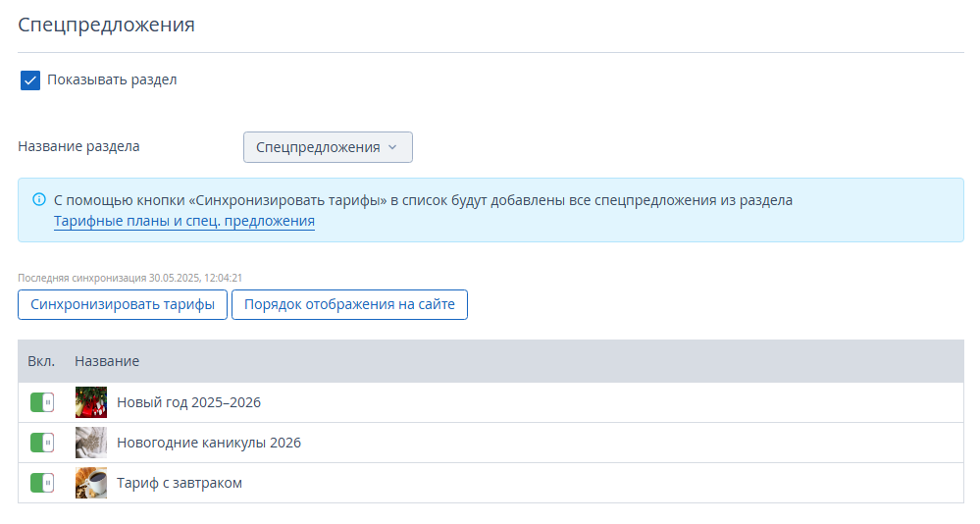This screenshot has width=980, height=524.
Task: Click the info circle icon in the notice
Action: pyautogui.click(x=39, y=199)
